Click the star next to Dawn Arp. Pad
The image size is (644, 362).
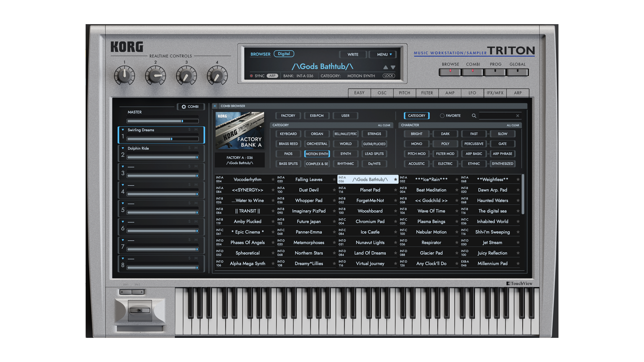pyautogui.click(x=518, y=190)
